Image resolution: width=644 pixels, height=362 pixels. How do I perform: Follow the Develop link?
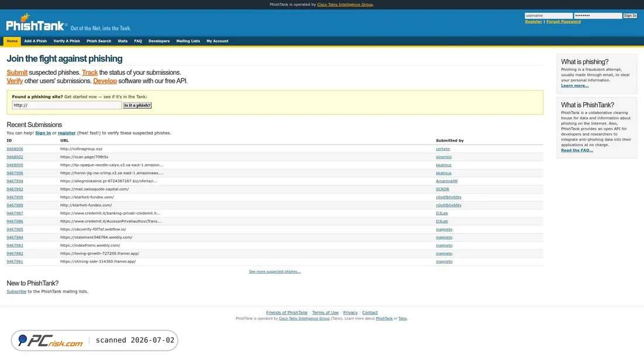click(105, 81)
